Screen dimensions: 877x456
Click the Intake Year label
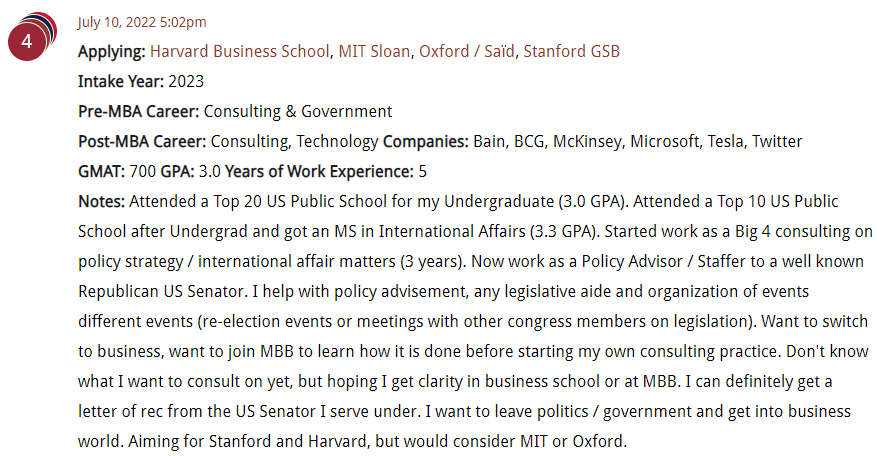[x=121, y=82]
